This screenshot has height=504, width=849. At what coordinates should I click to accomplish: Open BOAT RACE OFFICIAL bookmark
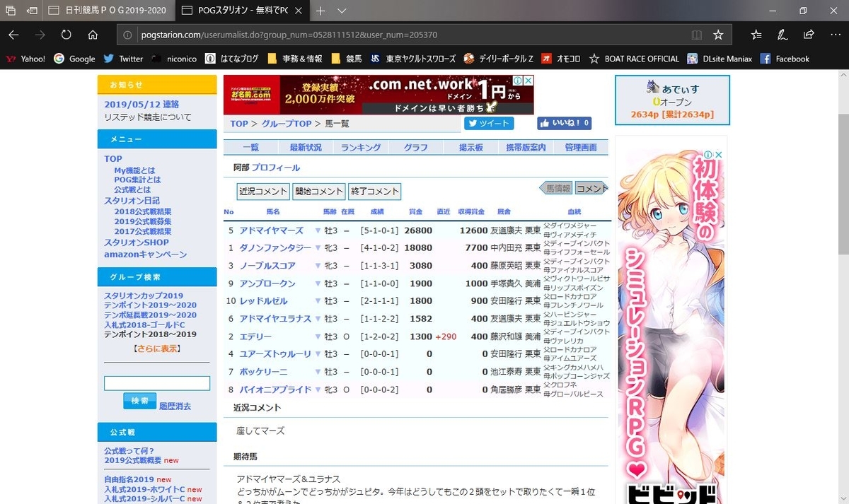pos(635,59)
